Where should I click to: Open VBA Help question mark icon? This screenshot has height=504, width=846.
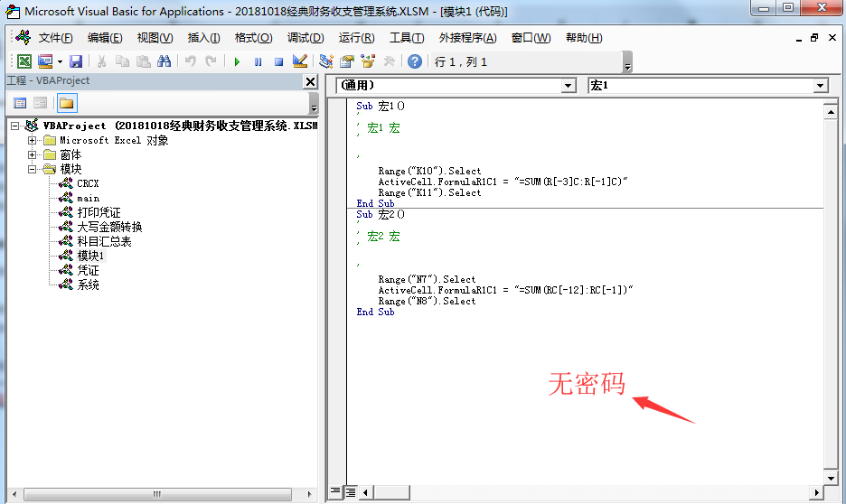[415, 61]
